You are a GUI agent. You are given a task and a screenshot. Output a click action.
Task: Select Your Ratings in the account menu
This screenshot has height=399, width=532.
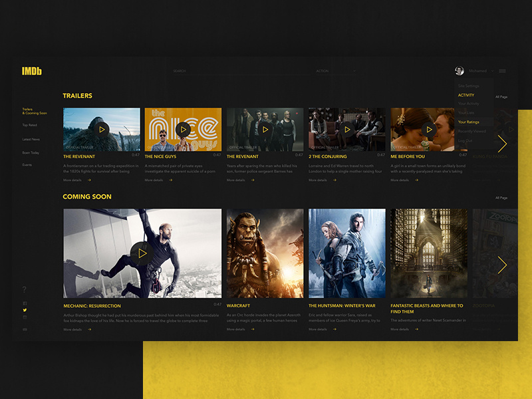[469, 122]
